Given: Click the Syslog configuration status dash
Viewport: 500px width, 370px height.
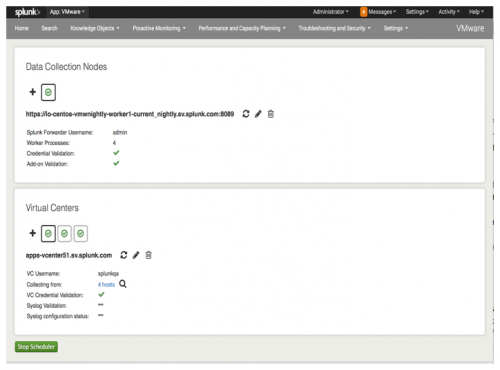Looking at the screenshot, I should (101, 315).
